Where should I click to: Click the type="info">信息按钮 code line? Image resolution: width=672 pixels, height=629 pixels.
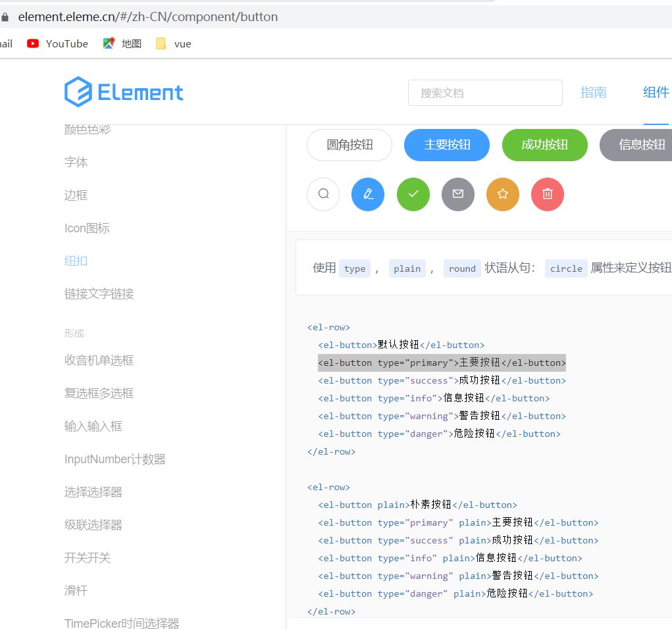click(434, 398)
